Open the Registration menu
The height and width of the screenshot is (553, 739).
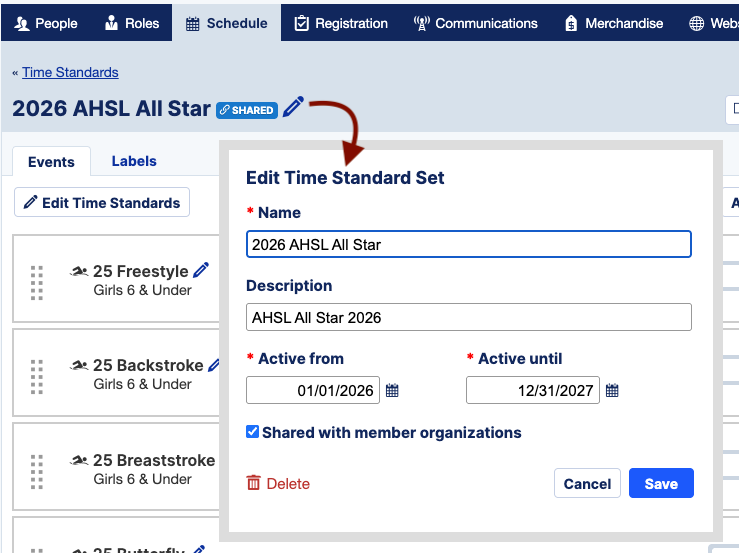coord(341,23)
